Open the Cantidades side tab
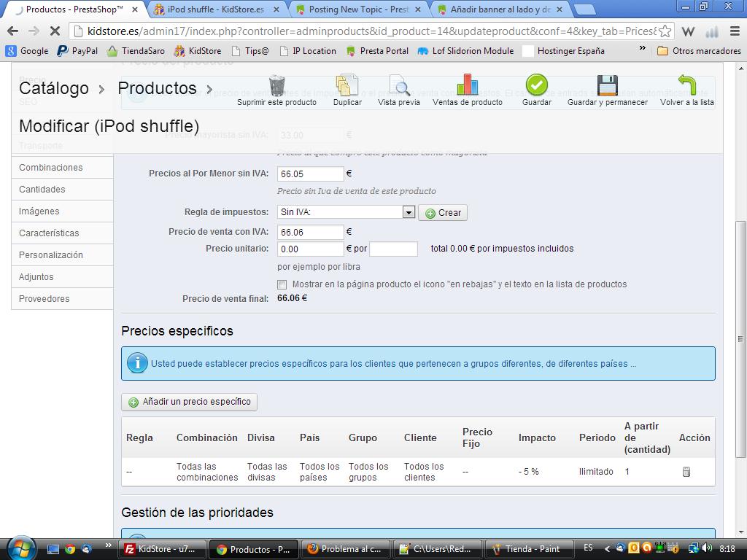Viewport: 747px width, 560px height. click(x=63, y=190)
